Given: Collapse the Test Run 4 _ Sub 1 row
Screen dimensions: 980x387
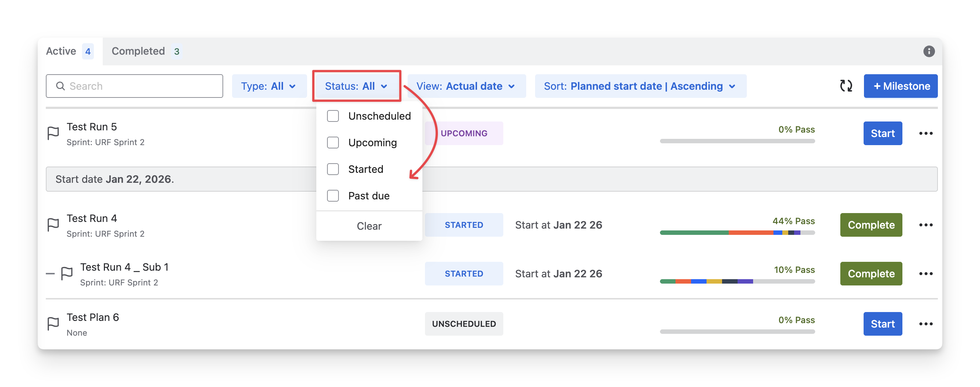Looking at the screenshot, I should (50, 274).
